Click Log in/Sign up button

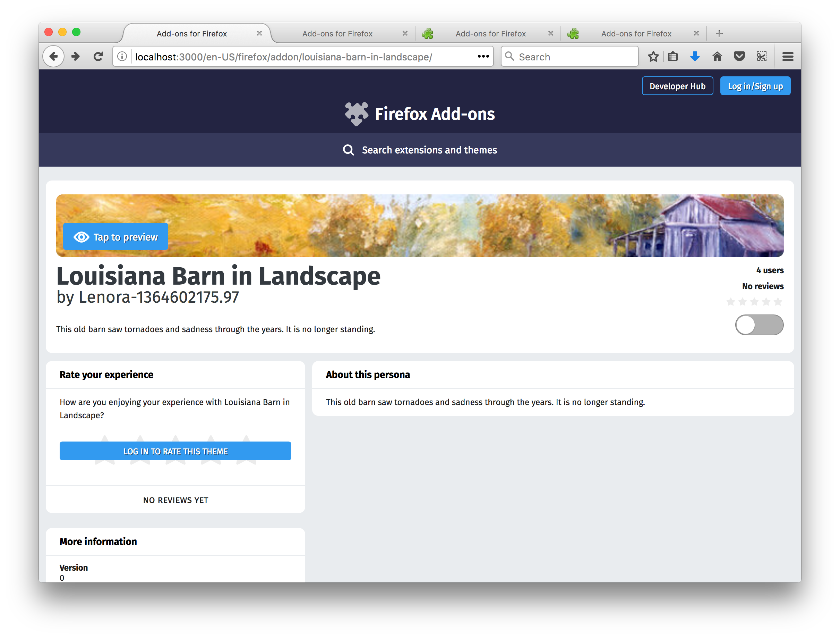(755, 86)
